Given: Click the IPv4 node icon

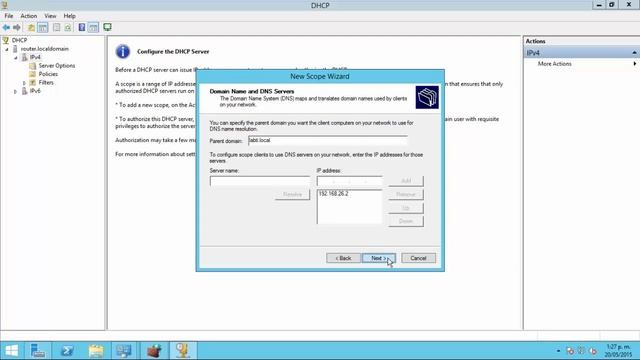Looking at the screenshot, I should pos(24,57).
